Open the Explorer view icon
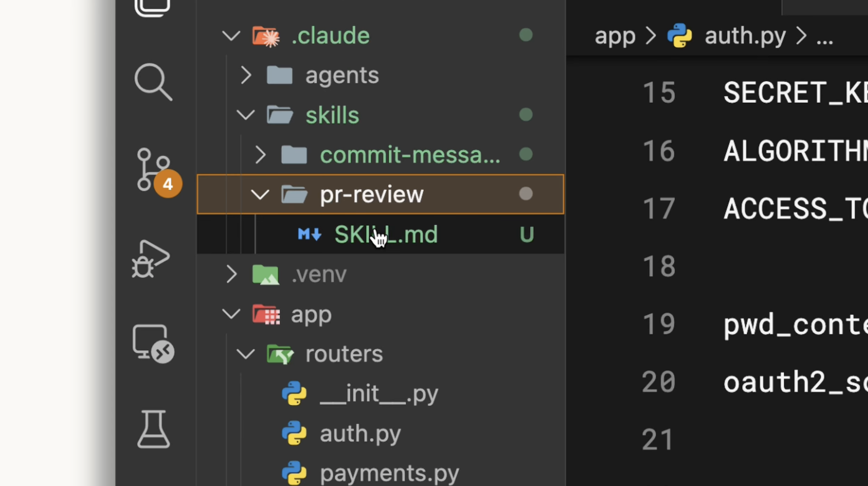868x486 pixels. (152, 8)
